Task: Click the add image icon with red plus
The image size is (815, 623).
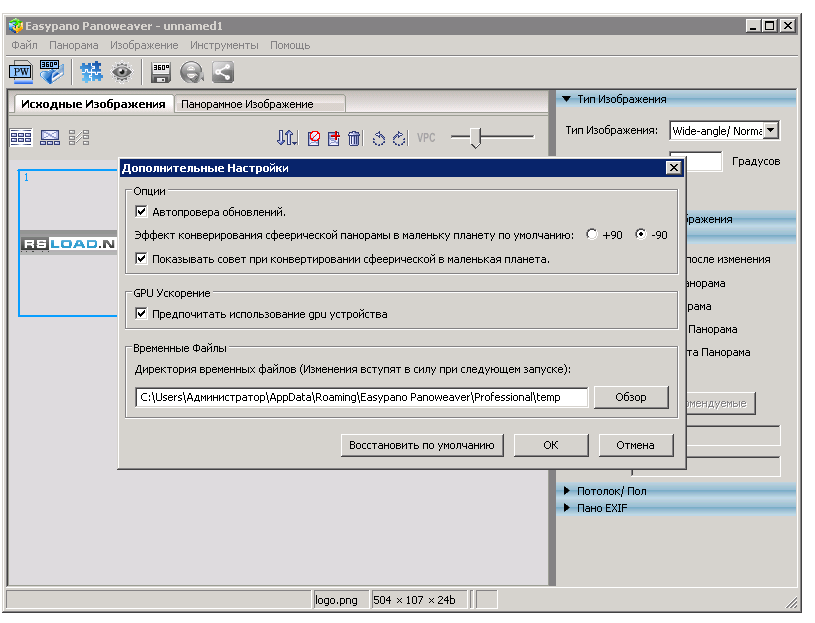Action: 334,138
